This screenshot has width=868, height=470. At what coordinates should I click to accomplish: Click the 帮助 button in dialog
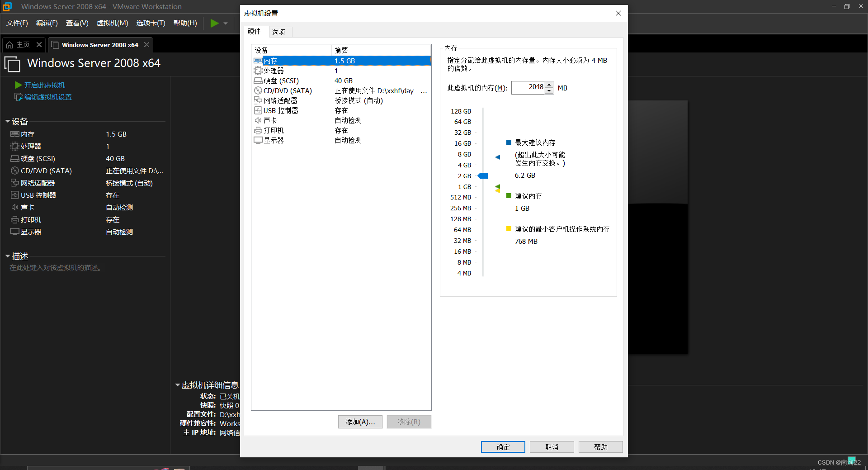[x=601, y=447]
